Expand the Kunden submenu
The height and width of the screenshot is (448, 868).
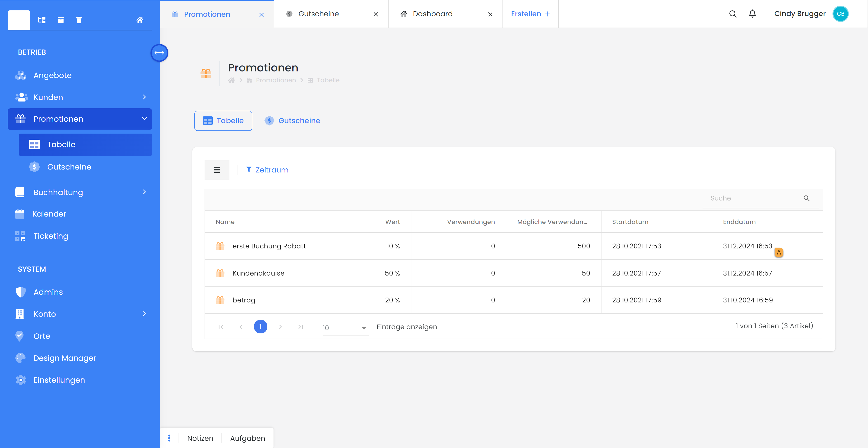[x=144, y=97]
